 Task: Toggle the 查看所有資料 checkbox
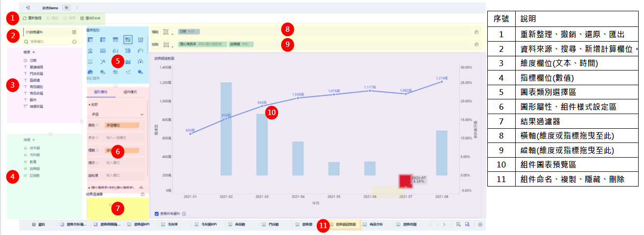156,213
